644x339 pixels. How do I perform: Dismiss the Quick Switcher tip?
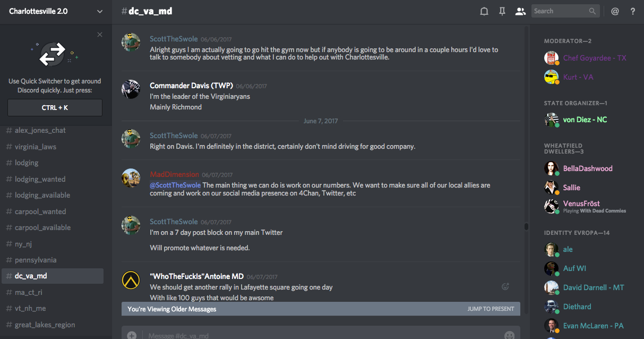click(100, 35)
